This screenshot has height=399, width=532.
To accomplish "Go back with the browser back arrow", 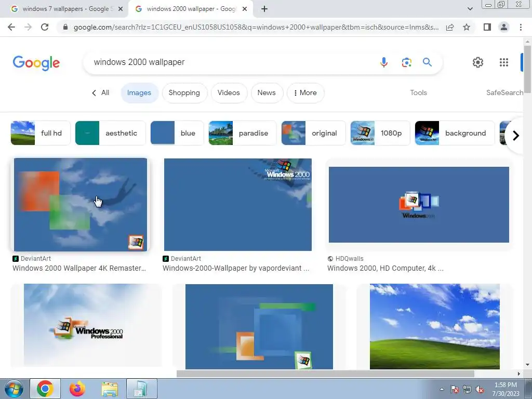I will coord(11,27).
